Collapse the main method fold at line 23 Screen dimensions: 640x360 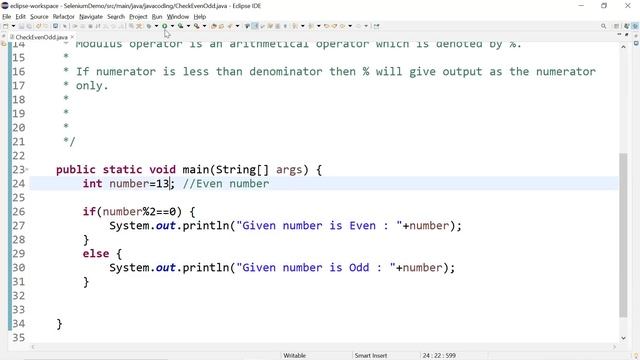pos(27,169)
